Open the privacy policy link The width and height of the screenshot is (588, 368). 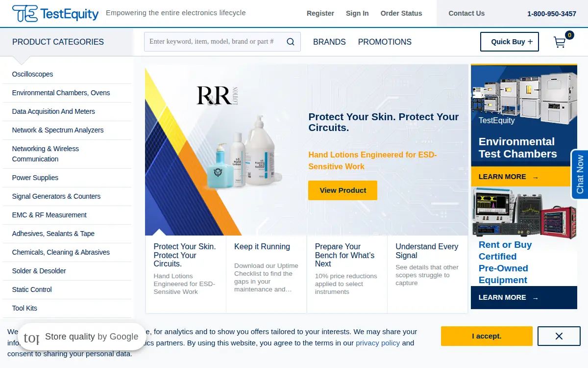coord(378,343)
